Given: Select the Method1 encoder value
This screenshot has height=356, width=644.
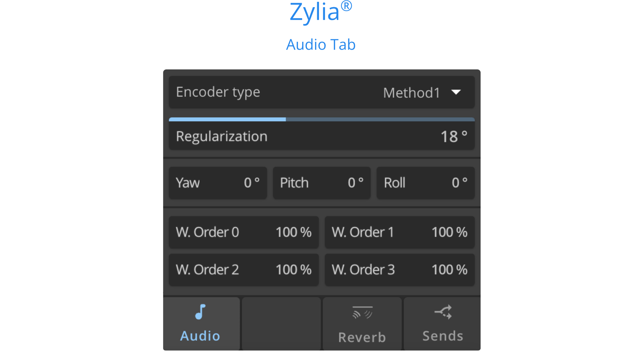Looking at the screenshot, I should point(411,93).
